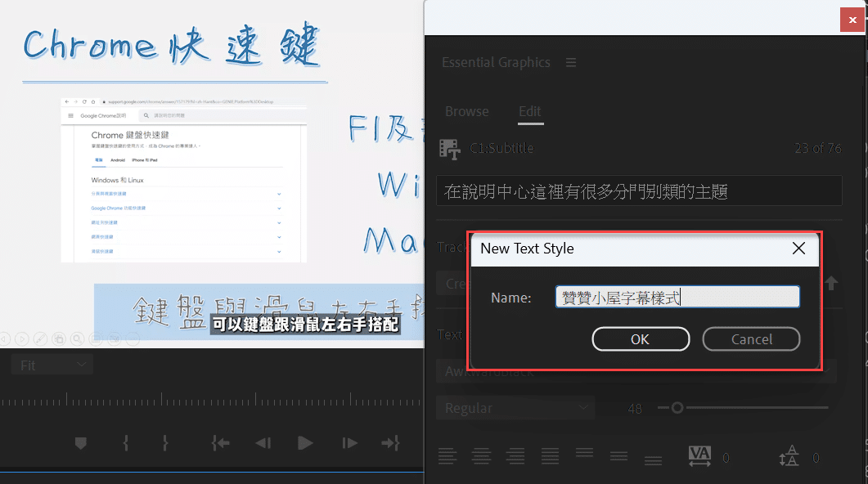Step back one frame
The height and width of the screenshot is (484, 868).
[x=263, y=443]
